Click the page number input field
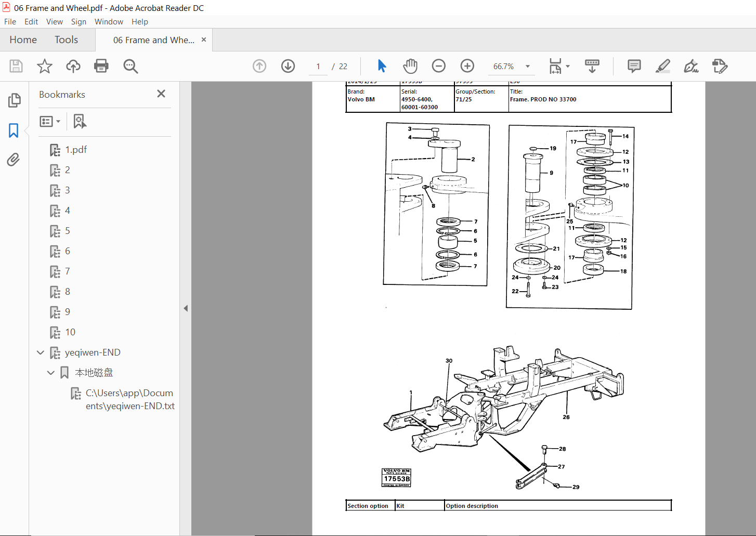 [x=318, y=66]
